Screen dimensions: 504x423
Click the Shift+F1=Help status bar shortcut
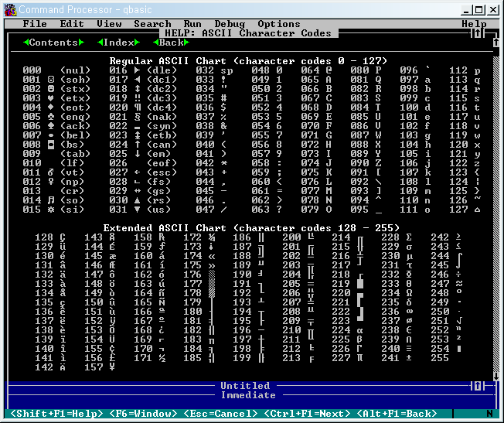coord(56,414)
